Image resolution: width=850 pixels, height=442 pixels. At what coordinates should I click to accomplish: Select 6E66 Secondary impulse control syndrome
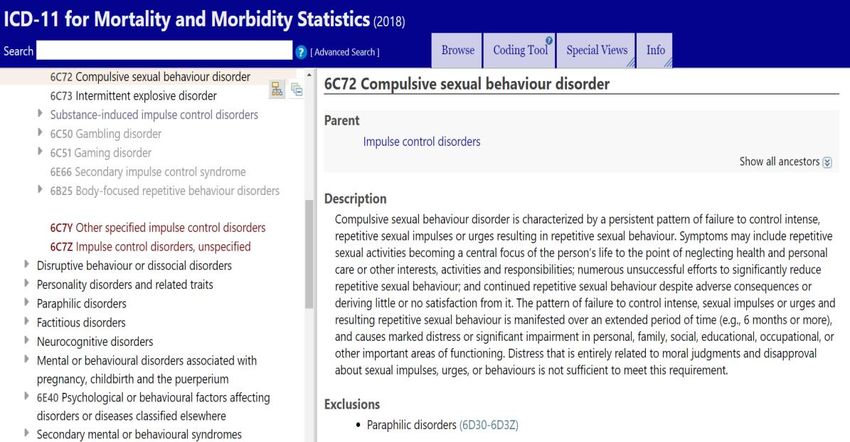click(148, 172)
